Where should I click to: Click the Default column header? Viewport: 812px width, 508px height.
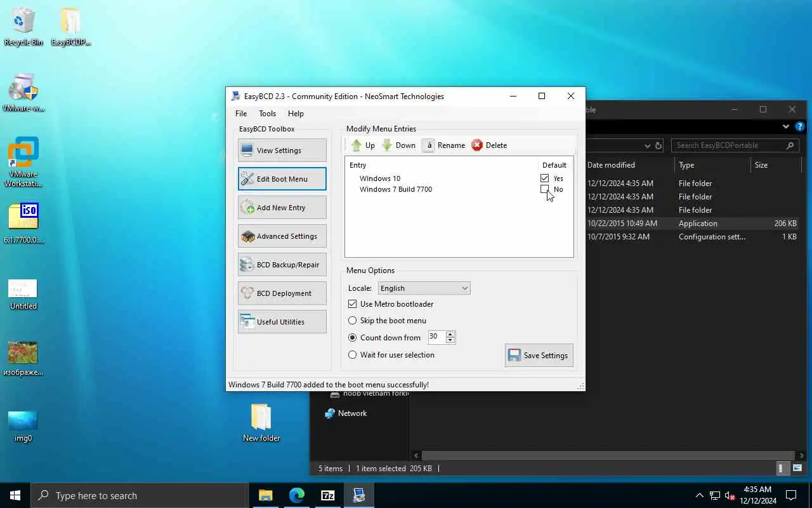coord(554,165)
